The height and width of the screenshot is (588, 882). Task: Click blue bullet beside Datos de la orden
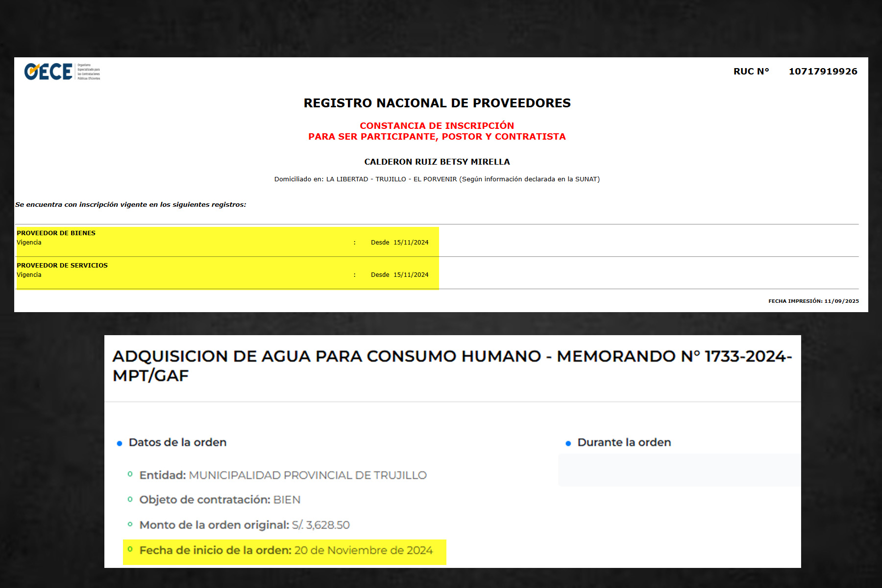click(x=120, y=443)
